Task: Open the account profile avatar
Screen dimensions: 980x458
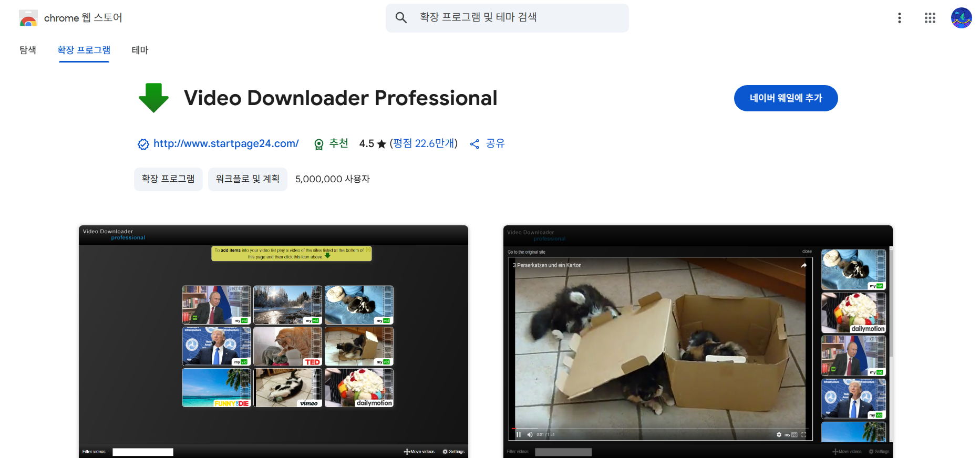Action: 961,18
